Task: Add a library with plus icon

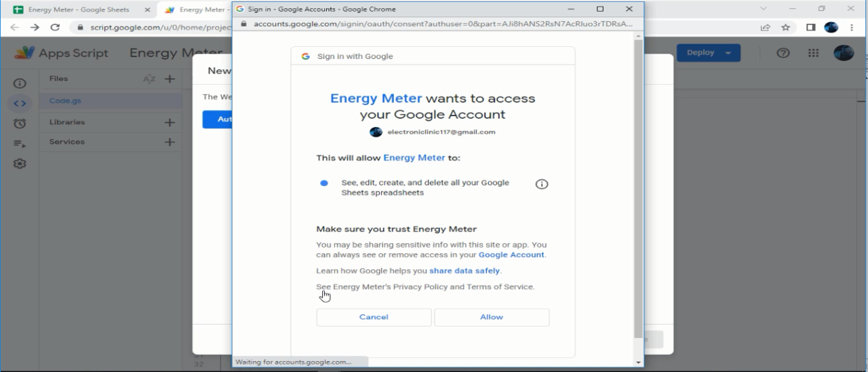Action: click(170, 123)
